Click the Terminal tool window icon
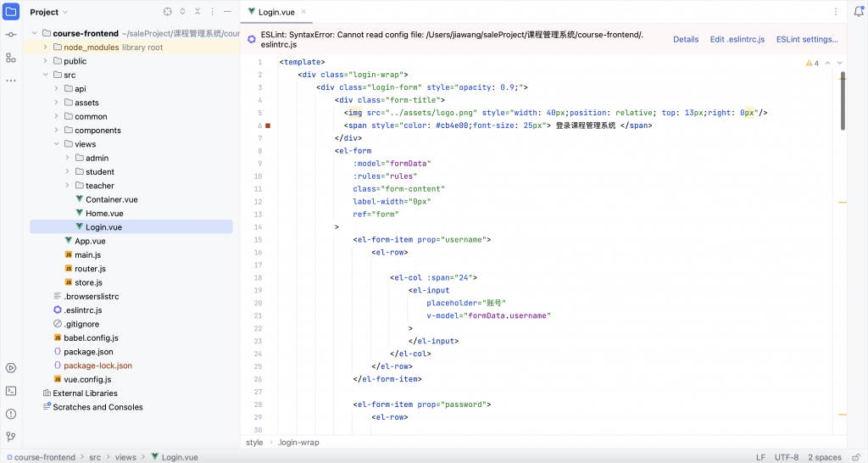The height and width of the screenshot is (463, 868). pyautogui.click(x=11, y=391)
